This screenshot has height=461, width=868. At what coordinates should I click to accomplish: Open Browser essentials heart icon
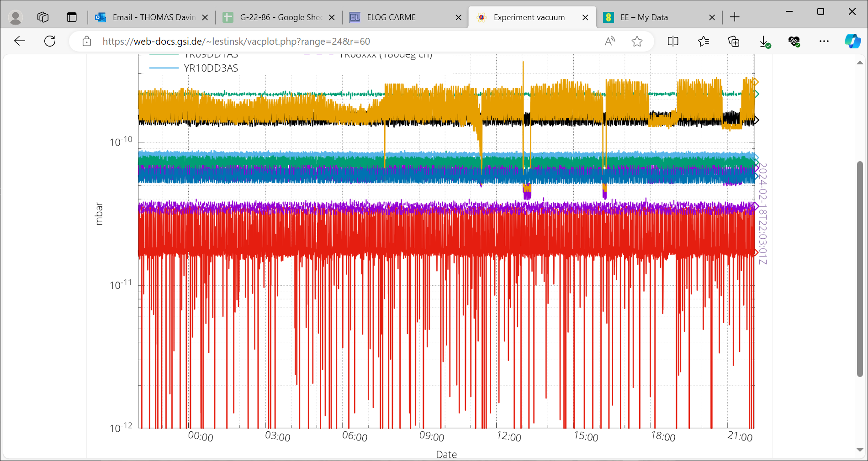tap(794, 42)
